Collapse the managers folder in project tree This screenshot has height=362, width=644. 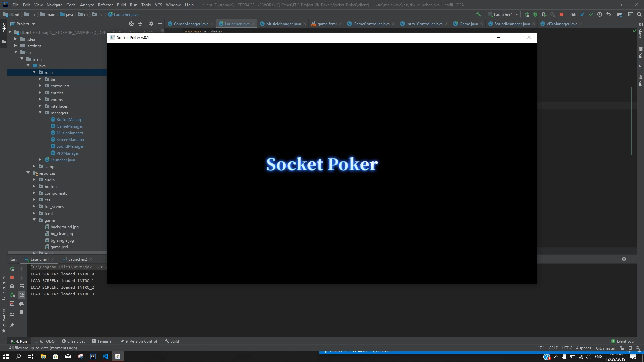40,113
